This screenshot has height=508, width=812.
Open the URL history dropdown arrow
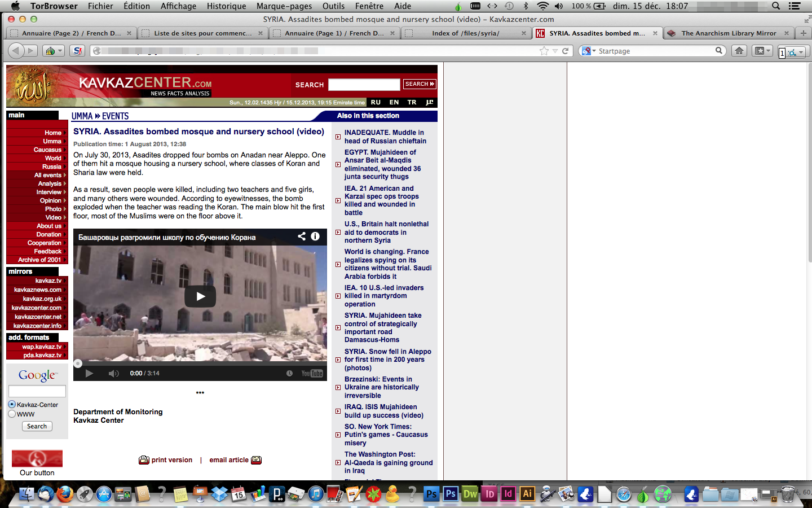555,51
